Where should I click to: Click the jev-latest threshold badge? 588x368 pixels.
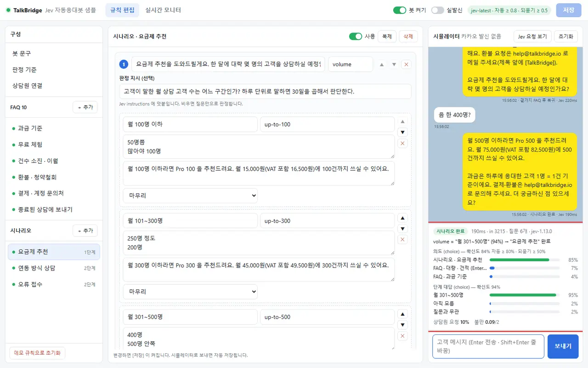(509, 10)
